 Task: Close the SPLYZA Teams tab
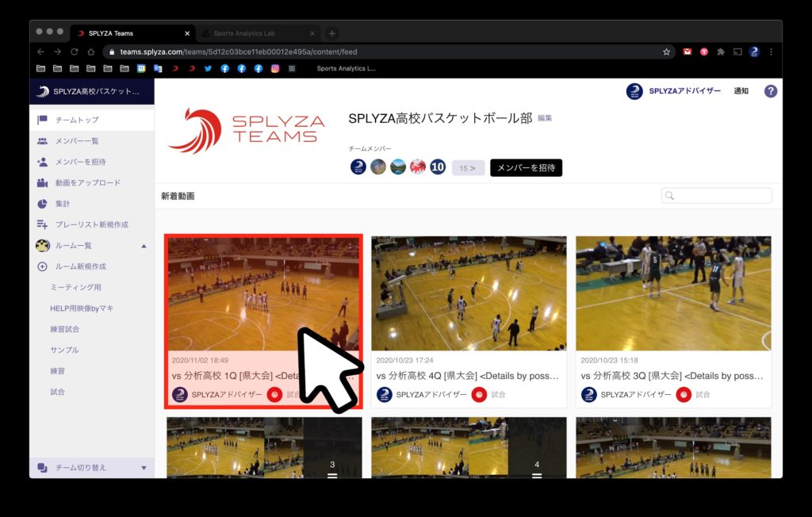pyautogui.click(x=187, y=33)
